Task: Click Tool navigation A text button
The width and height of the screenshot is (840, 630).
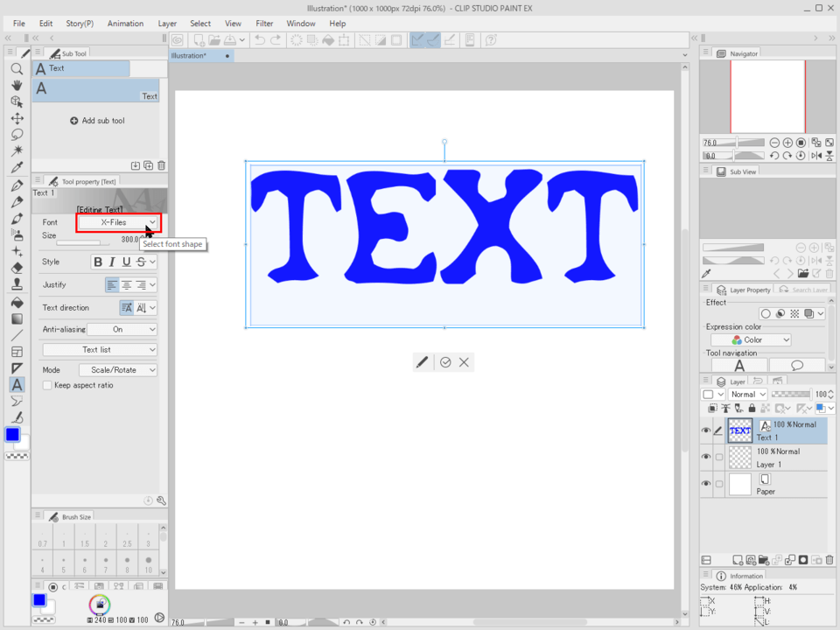Action: 739,366
